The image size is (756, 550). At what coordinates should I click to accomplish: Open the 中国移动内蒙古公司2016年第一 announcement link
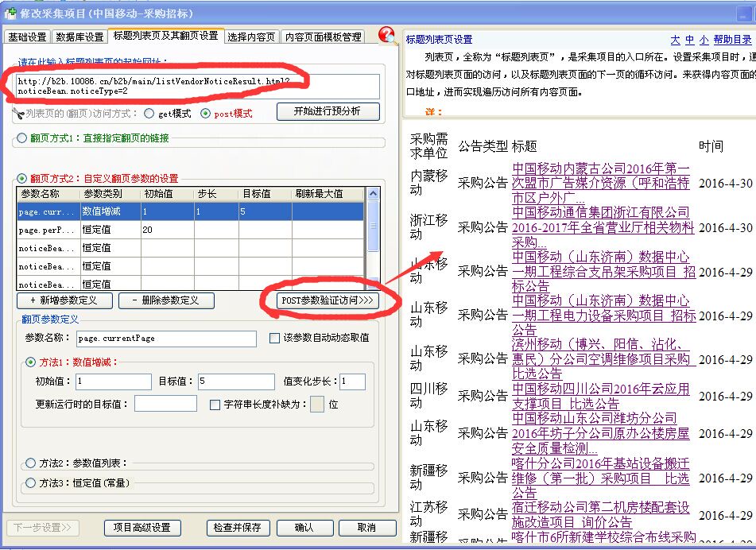(x=601, y=183)
